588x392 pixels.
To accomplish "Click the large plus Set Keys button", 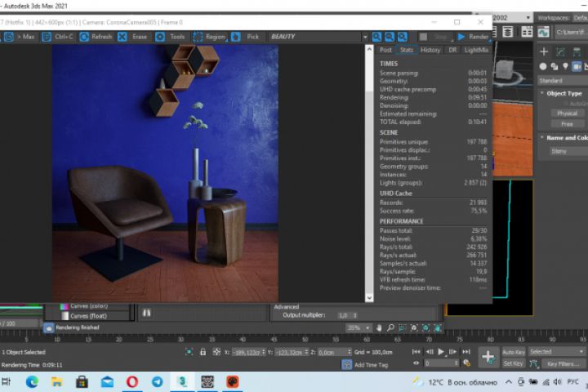I will coord(488,357).
